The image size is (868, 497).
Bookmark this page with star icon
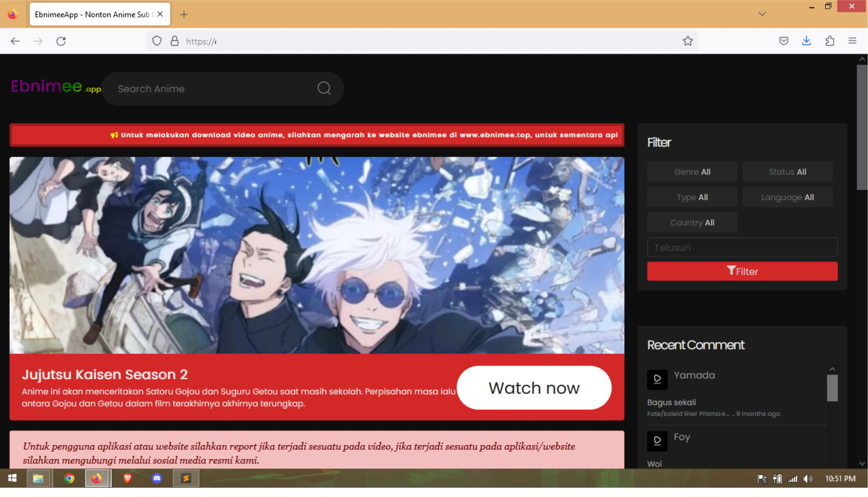(688, 41)
